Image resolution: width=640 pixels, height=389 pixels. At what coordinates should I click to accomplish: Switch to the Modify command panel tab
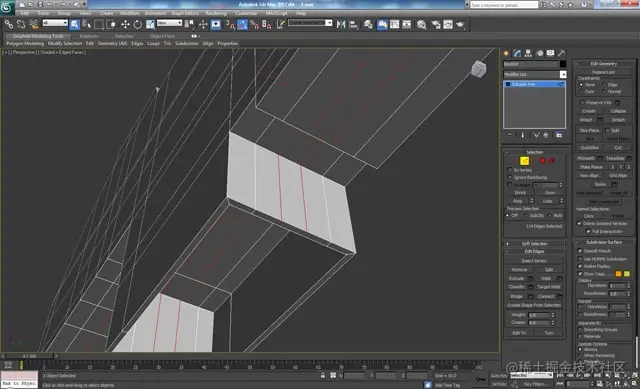(x=518, y=53)
